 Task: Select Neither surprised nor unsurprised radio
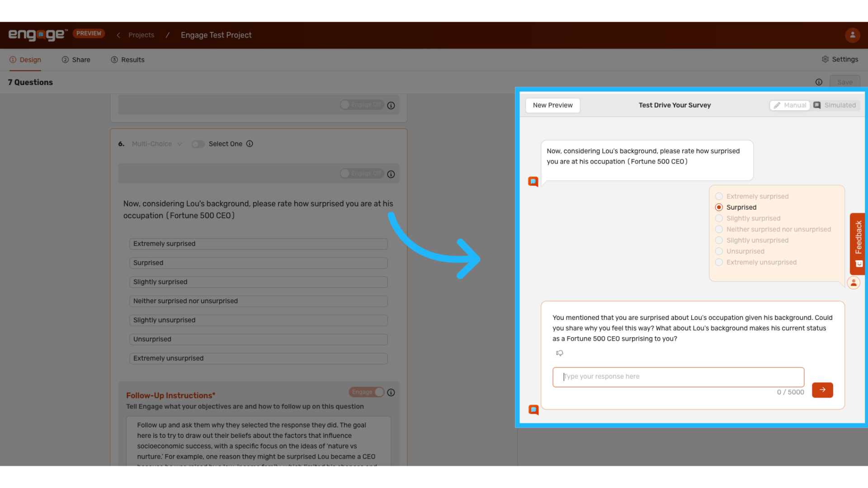[x=719, y=229]
